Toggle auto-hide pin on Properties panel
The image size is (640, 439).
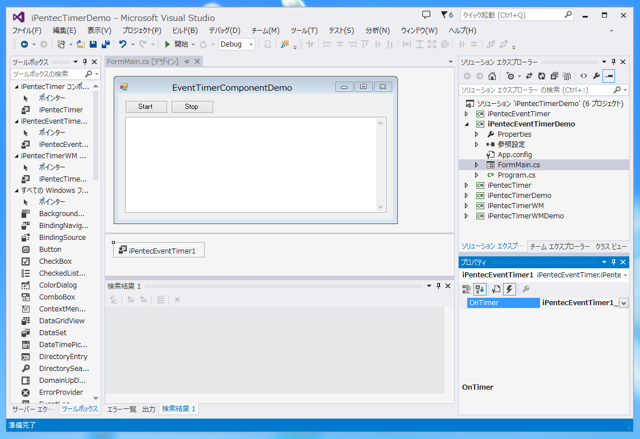point(613,262)
